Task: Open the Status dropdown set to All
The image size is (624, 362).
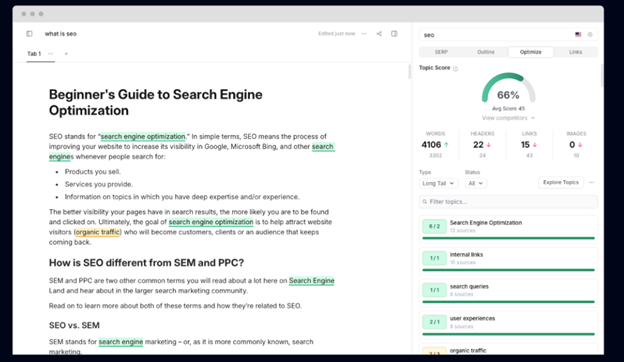Action: click(476, 183)
